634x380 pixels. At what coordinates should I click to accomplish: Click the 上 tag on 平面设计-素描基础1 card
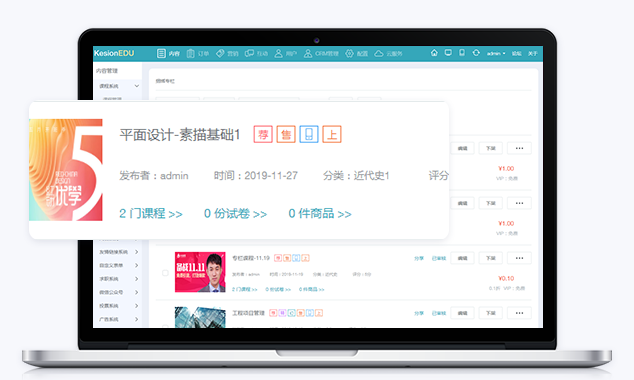(332, 134)
